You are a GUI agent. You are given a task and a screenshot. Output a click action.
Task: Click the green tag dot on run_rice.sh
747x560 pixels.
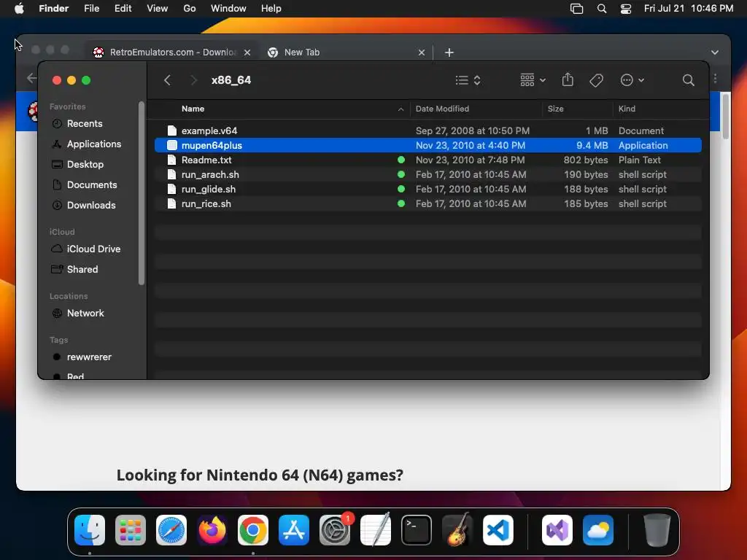(x=401, y=204)
